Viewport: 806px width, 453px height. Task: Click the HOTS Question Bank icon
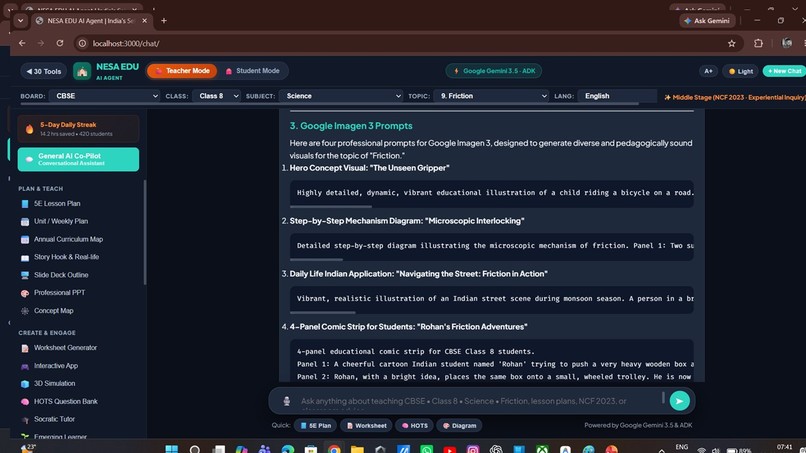pos(25,402)
